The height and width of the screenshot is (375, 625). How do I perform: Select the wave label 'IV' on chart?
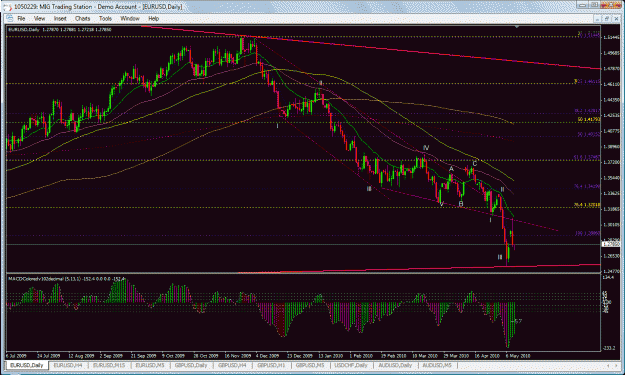(426, 148)
